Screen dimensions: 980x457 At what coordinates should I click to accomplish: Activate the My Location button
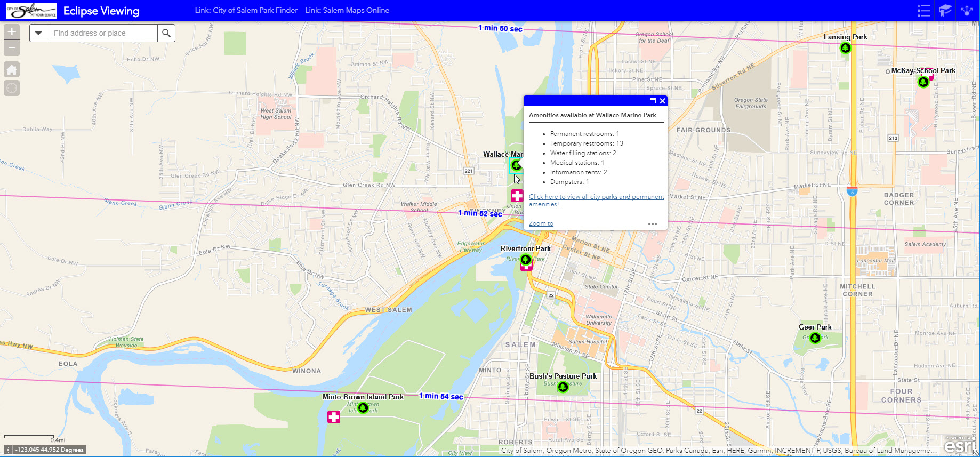pyautogui.click(x=12, y=88)
